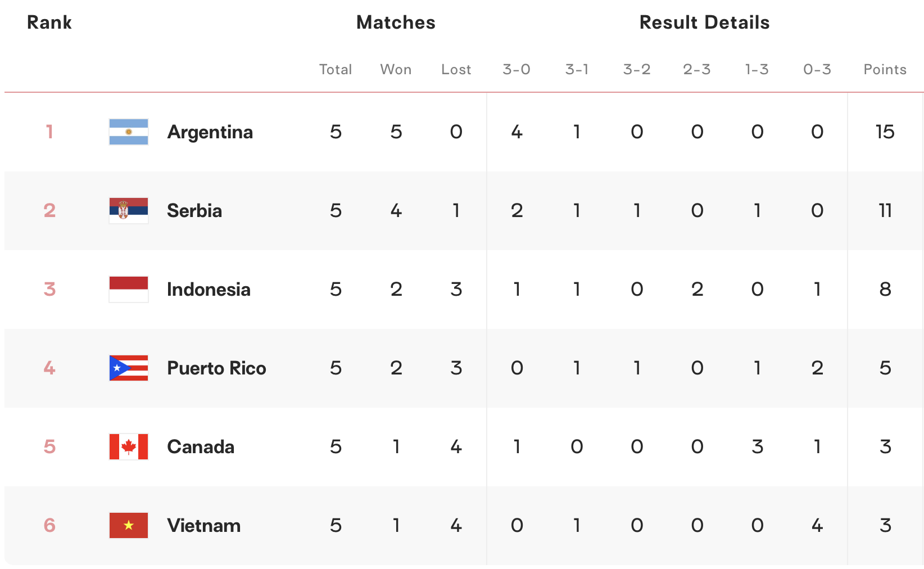Click the Points column header
This screenshot has width=924, height=569.
tap(885, 70)
